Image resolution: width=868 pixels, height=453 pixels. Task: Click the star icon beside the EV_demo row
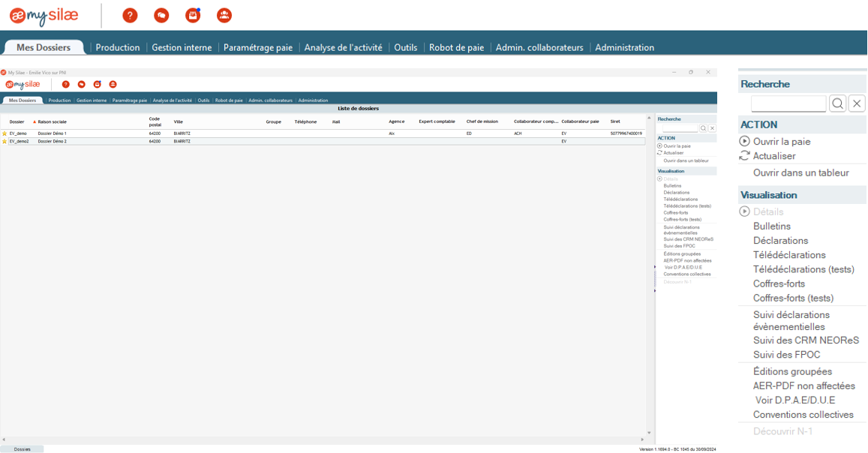5,133
